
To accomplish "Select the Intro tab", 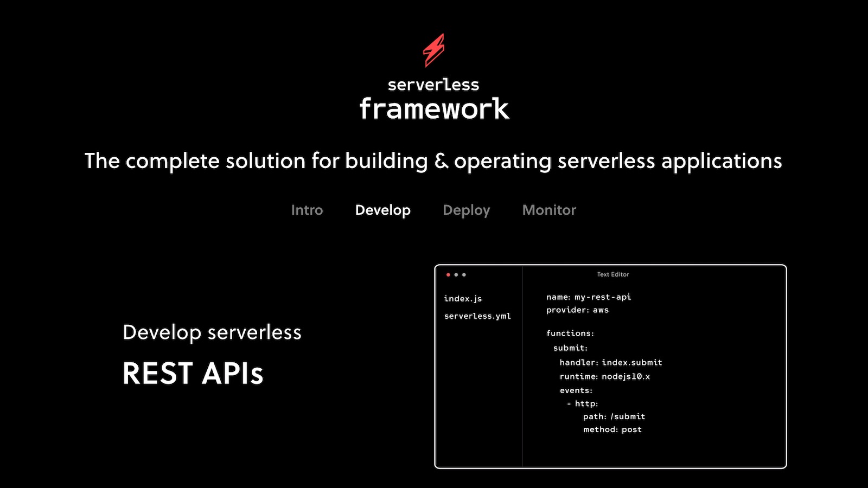I will click(x=307, y=210).
